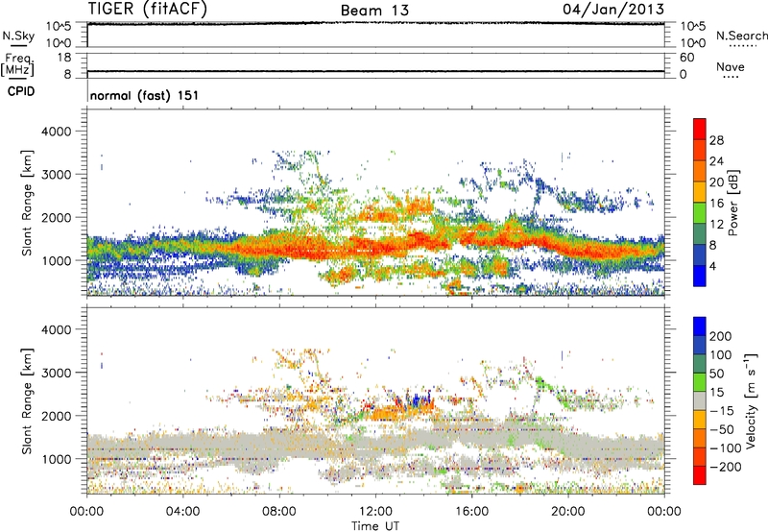Viewport: 768px width, 532px height.
Task: Click the CPID label
Action: click(x=21, y=91)
